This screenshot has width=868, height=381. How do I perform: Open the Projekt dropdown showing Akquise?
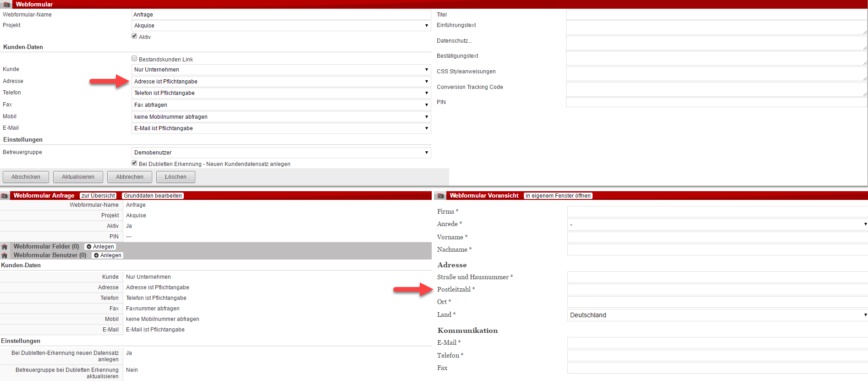(281, 26)
